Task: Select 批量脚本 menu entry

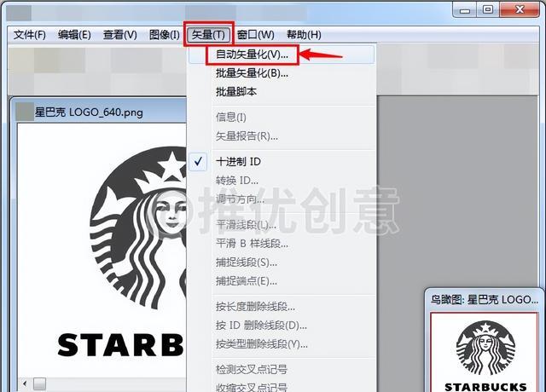Action: pyautogui.click(x=282, y=92)
